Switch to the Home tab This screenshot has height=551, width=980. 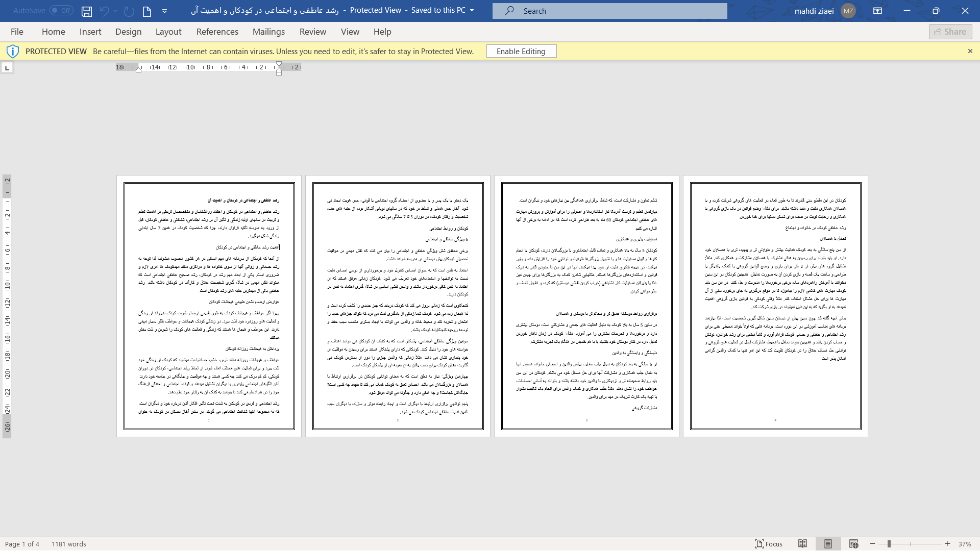point(54,32)
